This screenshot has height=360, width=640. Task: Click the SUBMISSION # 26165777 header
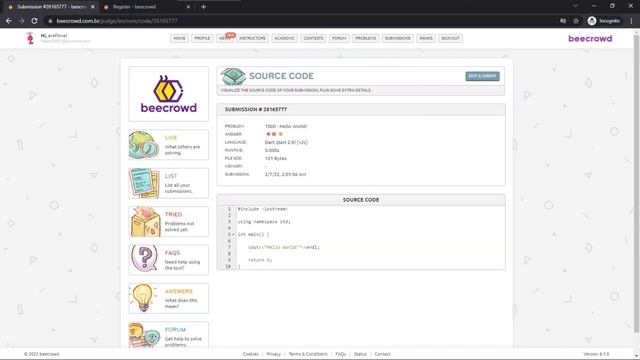point(256,109)
